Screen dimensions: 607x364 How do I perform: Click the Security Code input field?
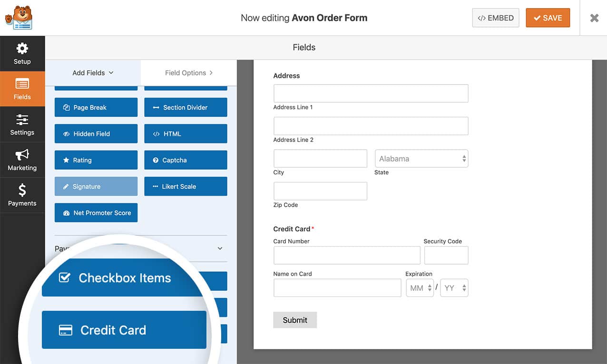[446, 255]
